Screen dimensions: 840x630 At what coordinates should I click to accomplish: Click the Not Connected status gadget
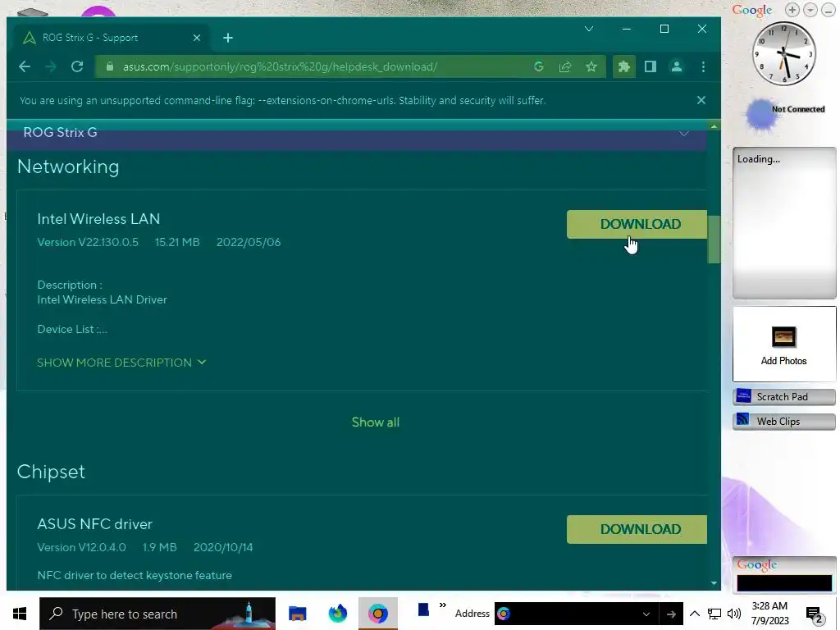785,113
